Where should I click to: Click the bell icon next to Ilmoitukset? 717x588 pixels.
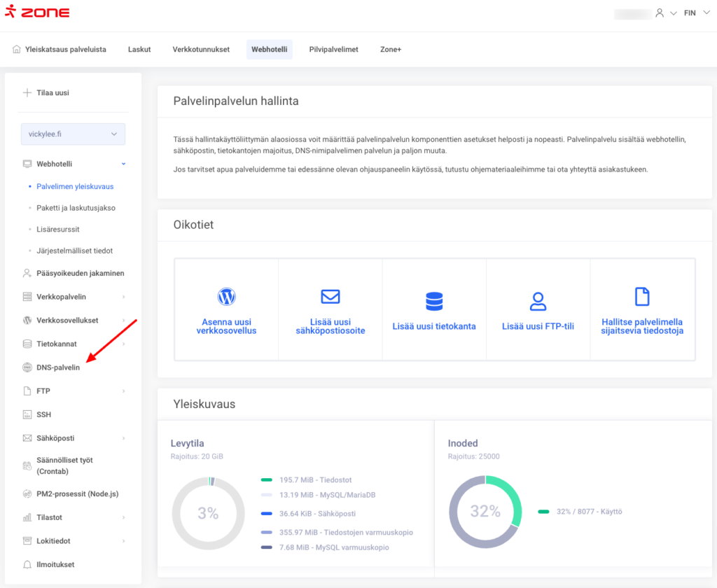[27, 564]
